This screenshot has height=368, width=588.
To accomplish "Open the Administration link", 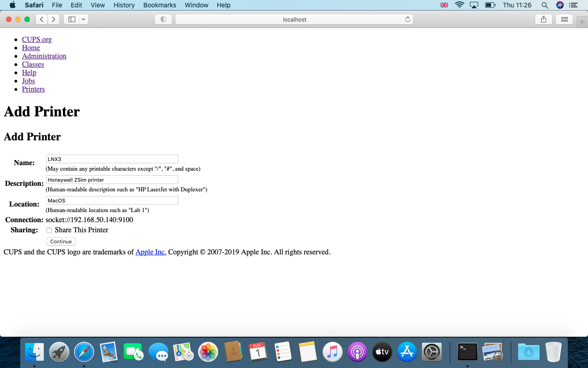I will point(44,56).
